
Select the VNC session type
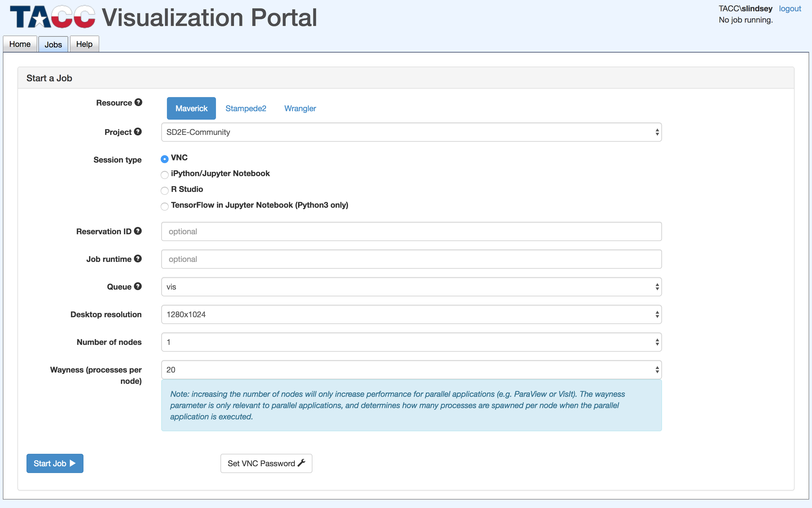[164, 159]
